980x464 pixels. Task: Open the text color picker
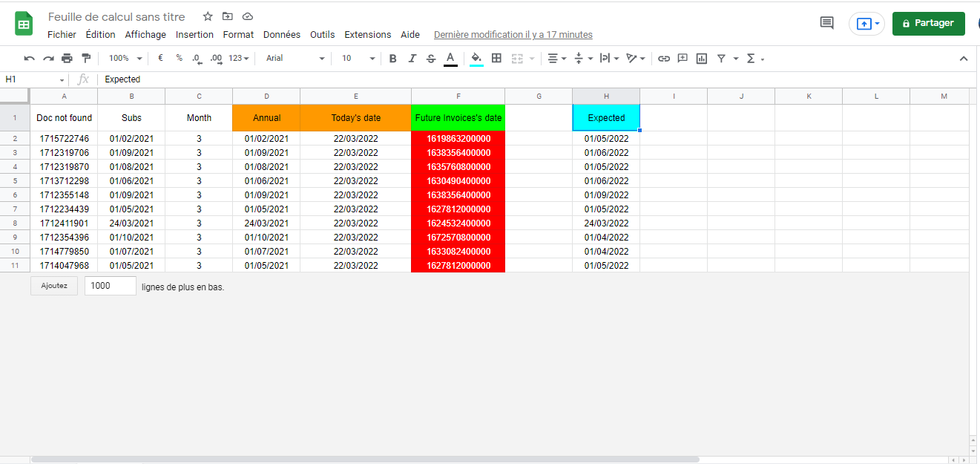[x=450, y=59]
